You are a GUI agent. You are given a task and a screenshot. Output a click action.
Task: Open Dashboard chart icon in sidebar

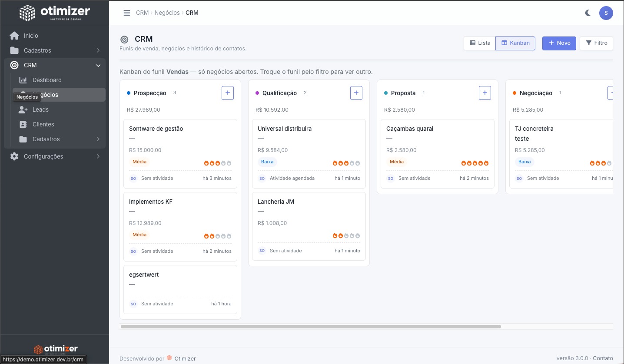(23, 80)
